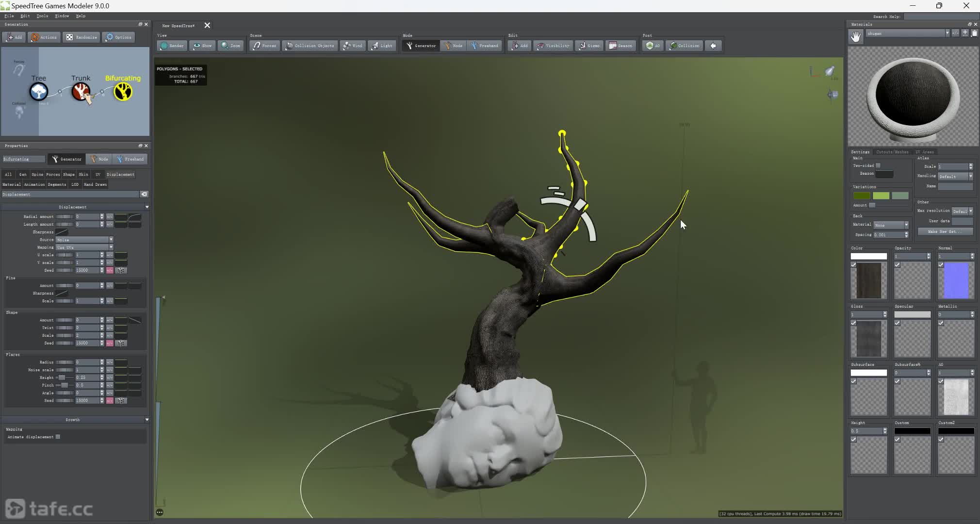980x524 pixels.
Task: Open the Mapping Use UVs dropdown
Action: (x=84, y=247)
